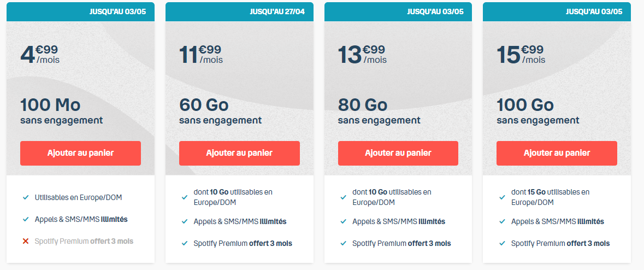Click 'Appels & SMS/MMS illimités' in 100 Go plan

click(x=557, y=221)
